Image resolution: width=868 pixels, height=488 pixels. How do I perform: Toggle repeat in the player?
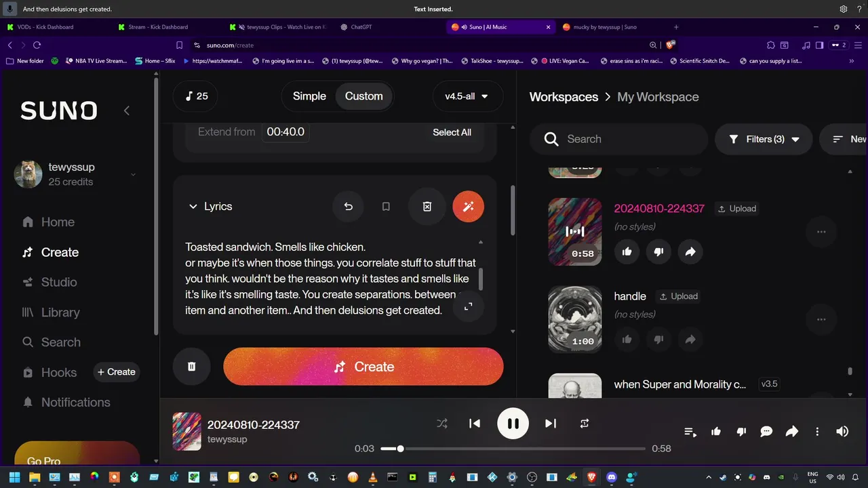click(585, 424)
